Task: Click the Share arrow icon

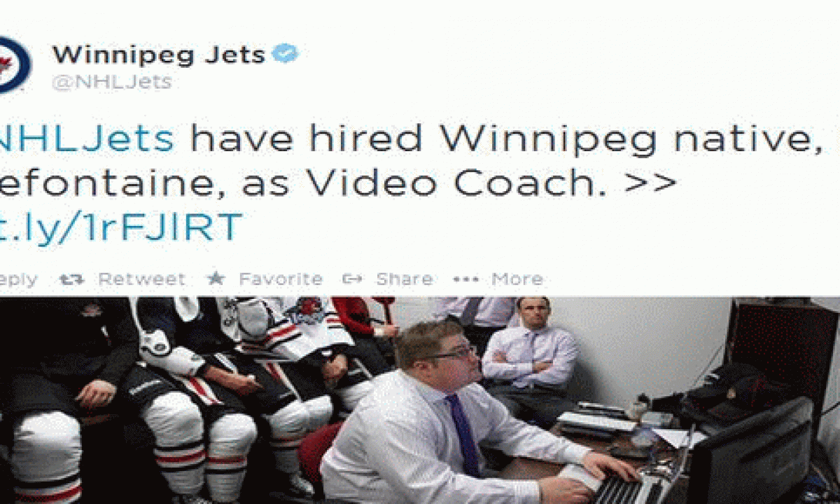Action: tap(353, 279)
